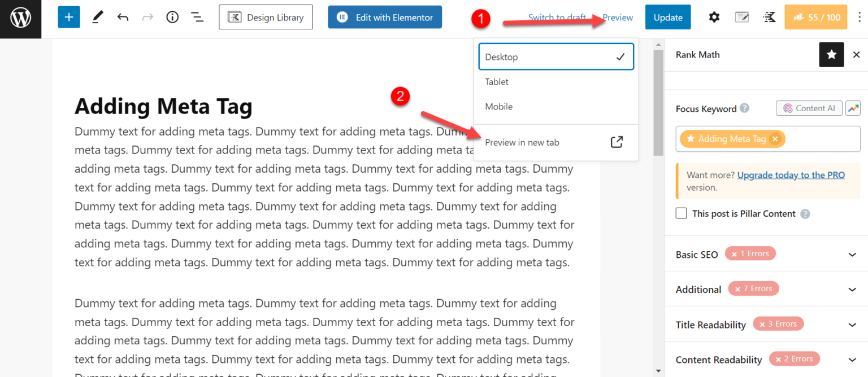The image size is (868, 377).
Task: Select Mobile preview option
Action: 556,107
